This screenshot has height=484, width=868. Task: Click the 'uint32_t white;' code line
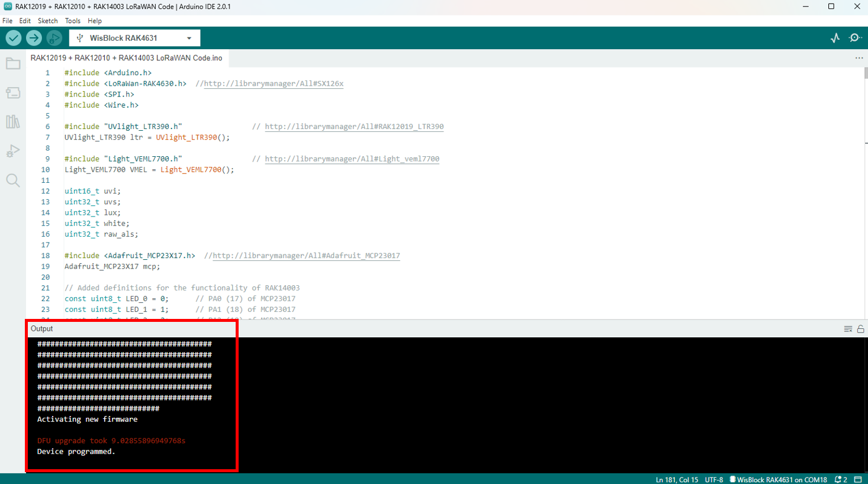pyautogui.click(x=97, y=223)
